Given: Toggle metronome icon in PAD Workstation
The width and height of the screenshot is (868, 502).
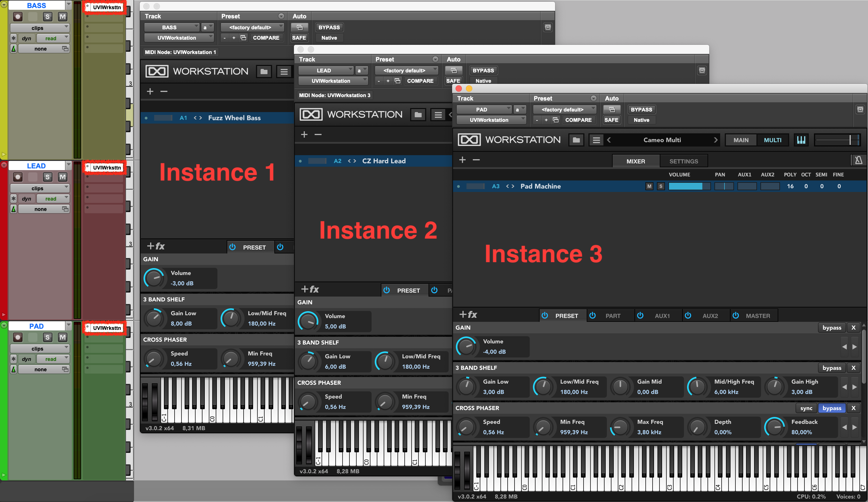Looking at the screenshot, I should coord(858,160).
